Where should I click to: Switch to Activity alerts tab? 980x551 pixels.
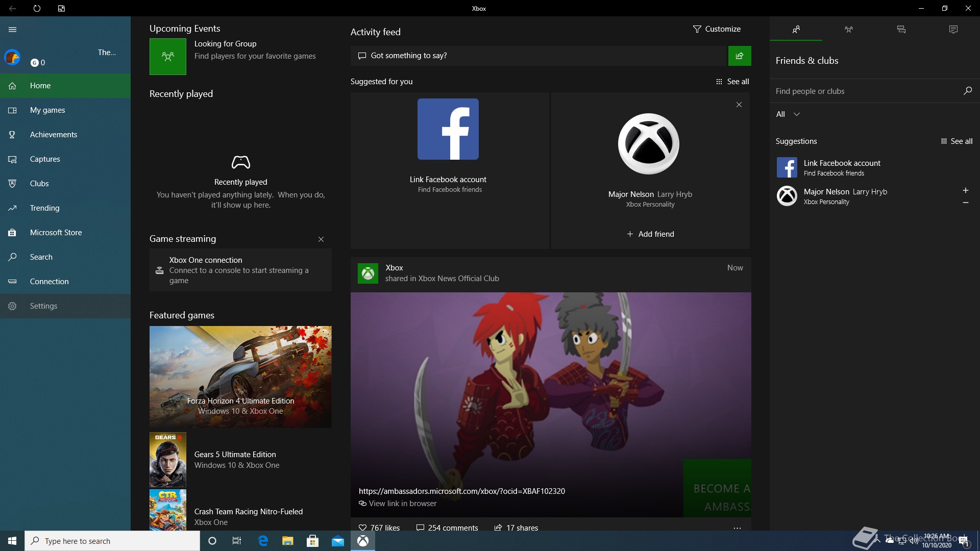click(x=953, y=29)
